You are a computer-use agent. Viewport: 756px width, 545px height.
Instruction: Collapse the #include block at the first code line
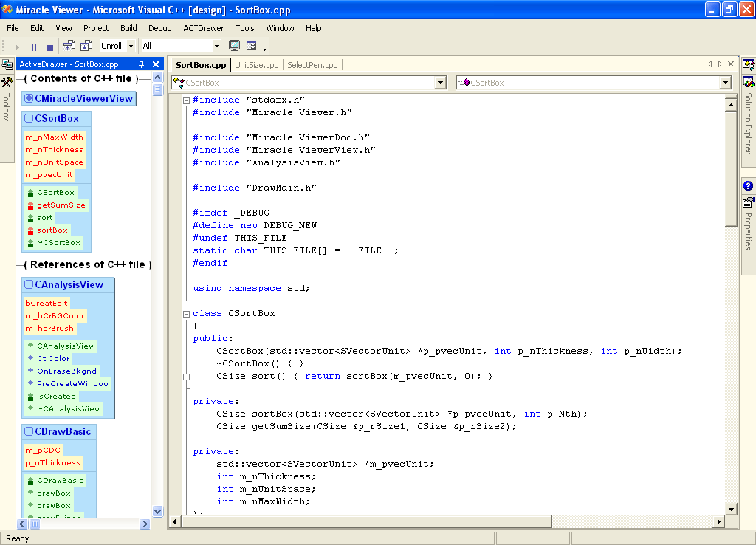tap(187, 100)
